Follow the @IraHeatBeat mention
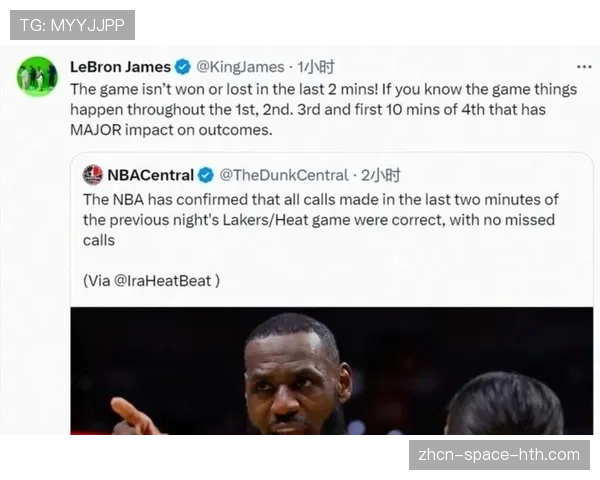This screenshot has height=480, width=600. click(x=163, y=281)
